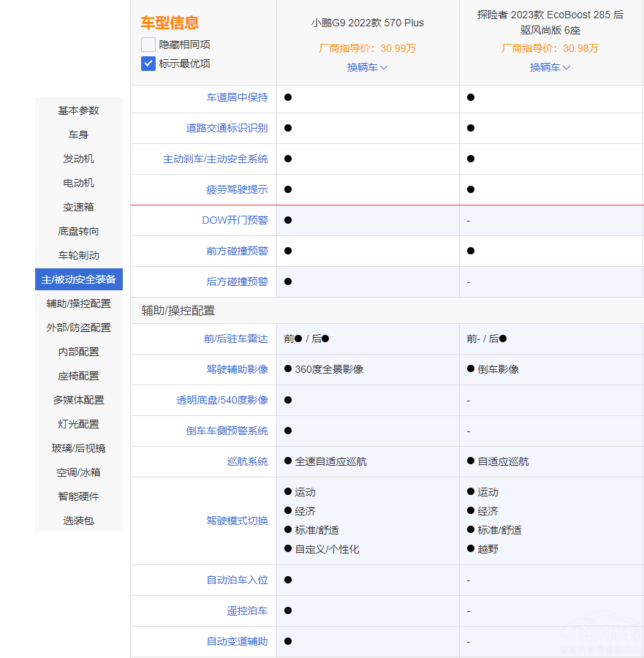Select 主/被动安全装备 highlighted sidebar item
The width and height of the screenshot is (644, 658).
[x=79, y=279]
